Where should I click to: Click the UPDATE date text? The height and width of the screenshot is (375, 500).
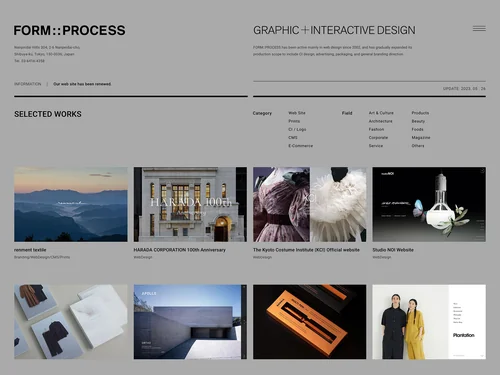tap(464, 89)
